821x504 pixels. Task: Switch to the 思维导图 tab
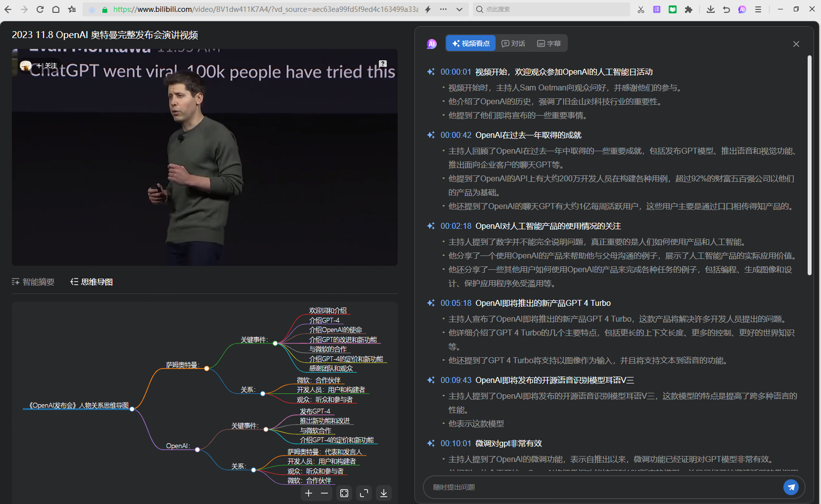pos(91,282)
